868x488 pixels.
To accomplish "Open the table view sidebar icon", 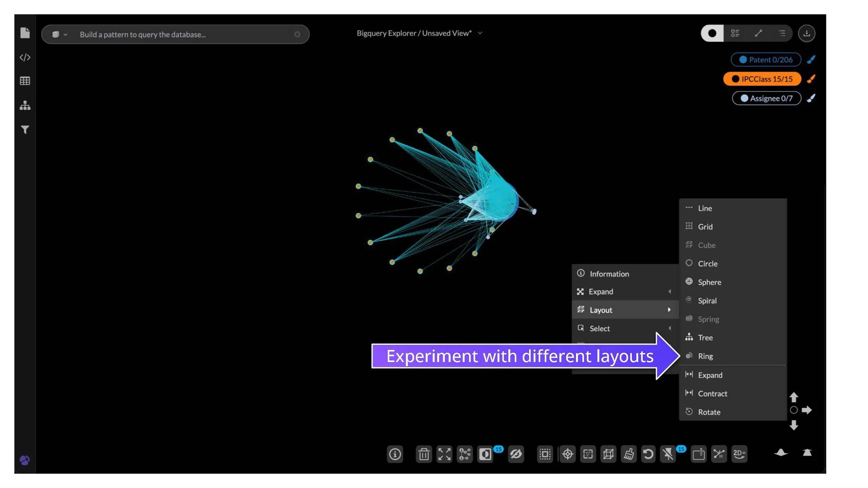I will tap(25, 81).
